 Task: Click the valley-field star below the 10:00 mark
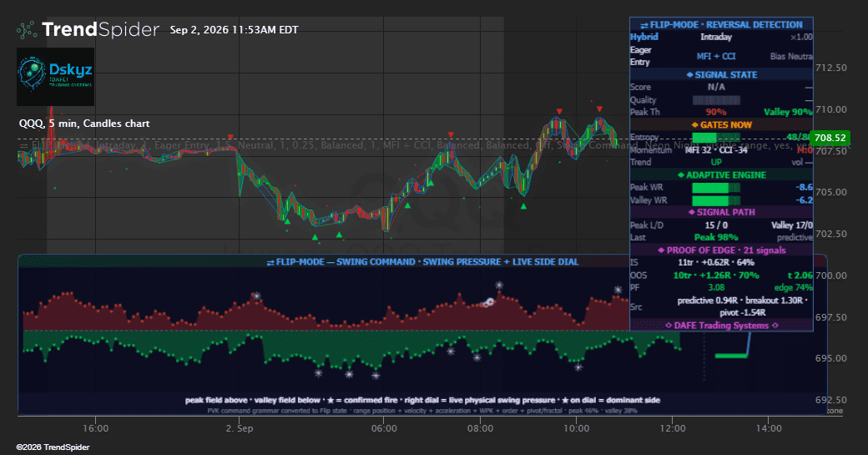point(578,367)
